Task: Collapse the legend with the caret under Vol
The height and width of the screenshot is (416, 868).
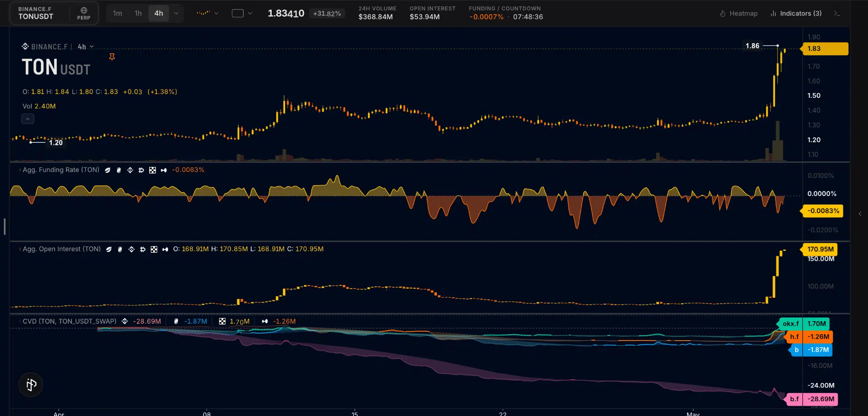Action: pyautogui.click(x=28, y=119)
